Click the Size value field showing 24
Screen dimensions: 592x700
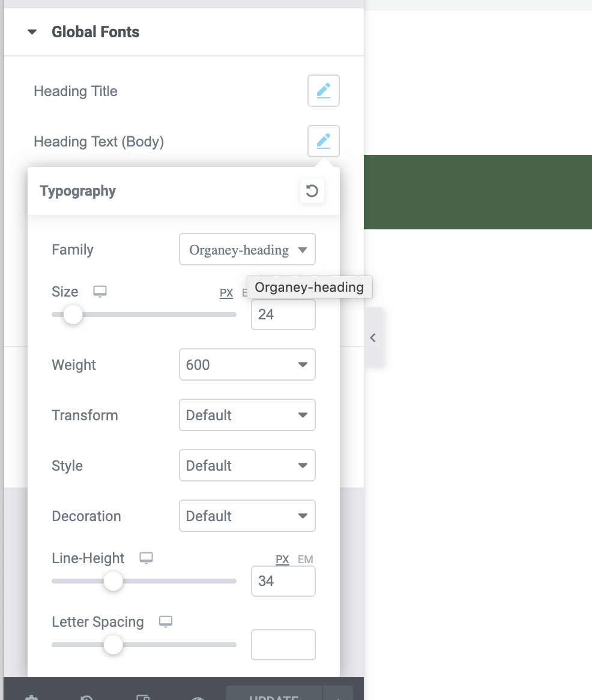(283, 315)
